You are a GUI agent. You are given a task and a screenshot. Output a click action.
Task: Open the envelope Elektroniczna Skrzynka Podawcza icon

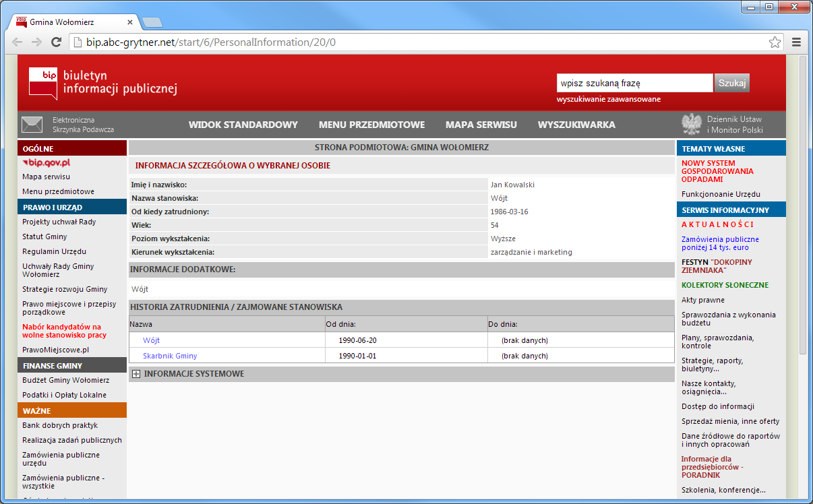pyautogui.click(x=32, y=125)
